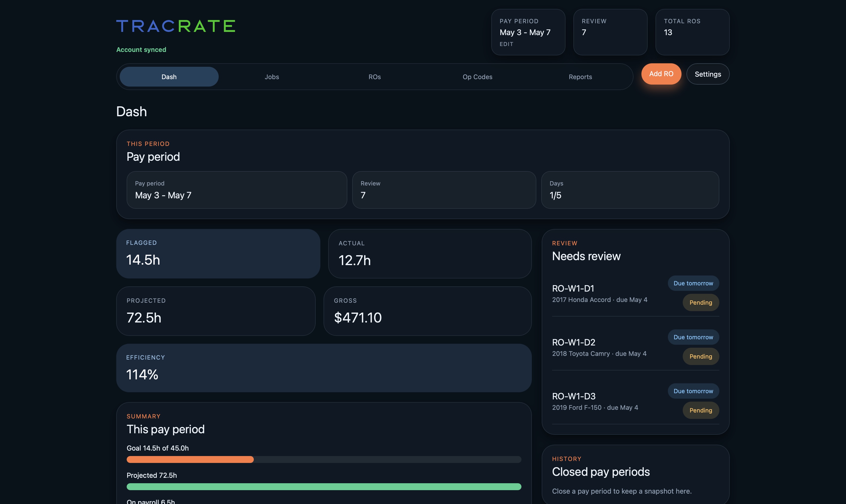Click Pending badge for RO-W1-D3
Image resolution: width=846 pixels, height=504 pixels.
[701, 410]
